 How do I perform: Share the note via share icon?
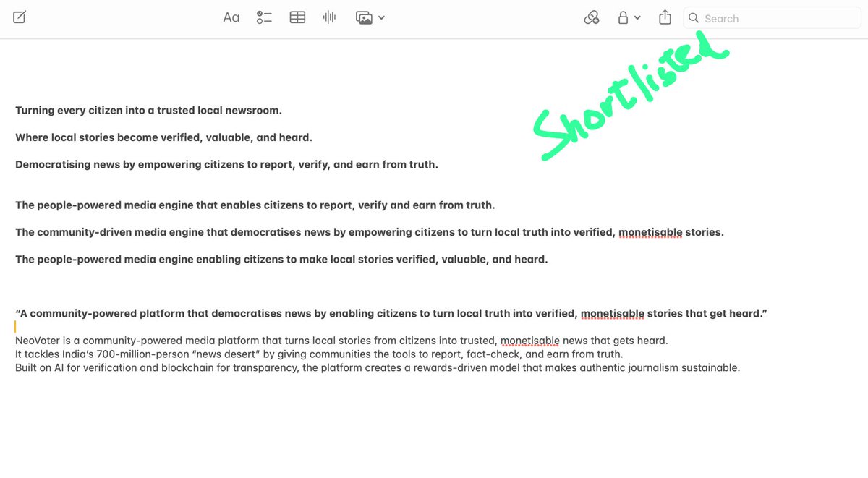(665, 17)
